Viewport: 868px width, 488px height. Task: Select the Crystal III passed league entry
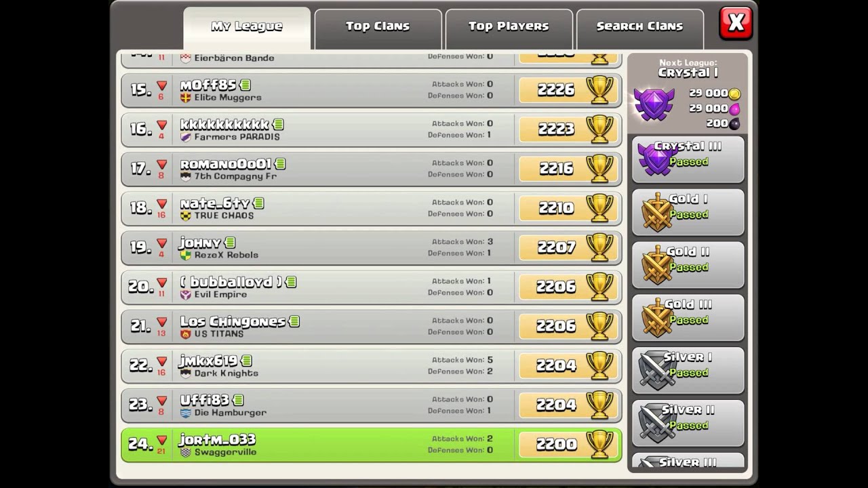click(688, 160)
